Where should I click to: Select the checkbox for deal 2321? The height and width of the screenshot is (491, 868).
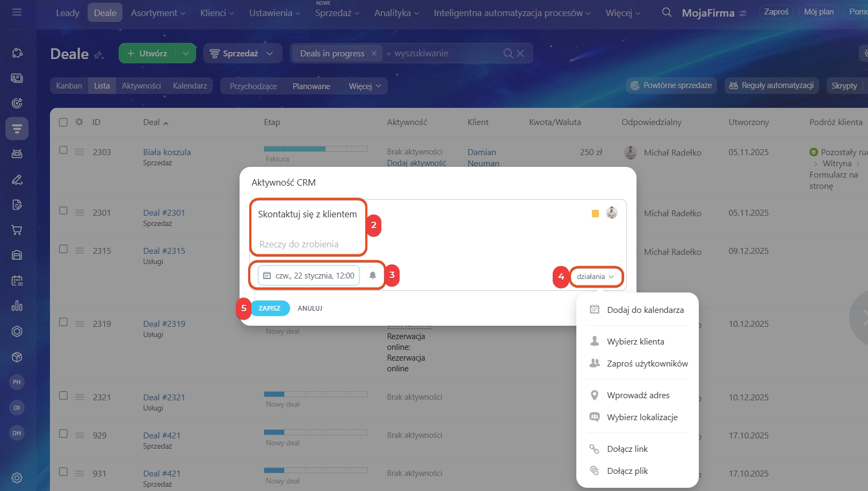coord(63,395)
